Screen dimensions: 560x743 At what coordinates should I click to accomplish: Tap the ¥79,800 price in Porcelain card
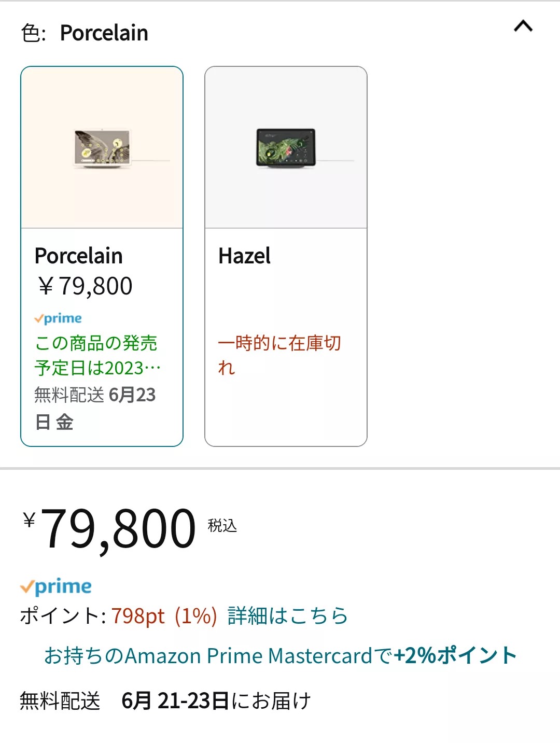point(85,286)
